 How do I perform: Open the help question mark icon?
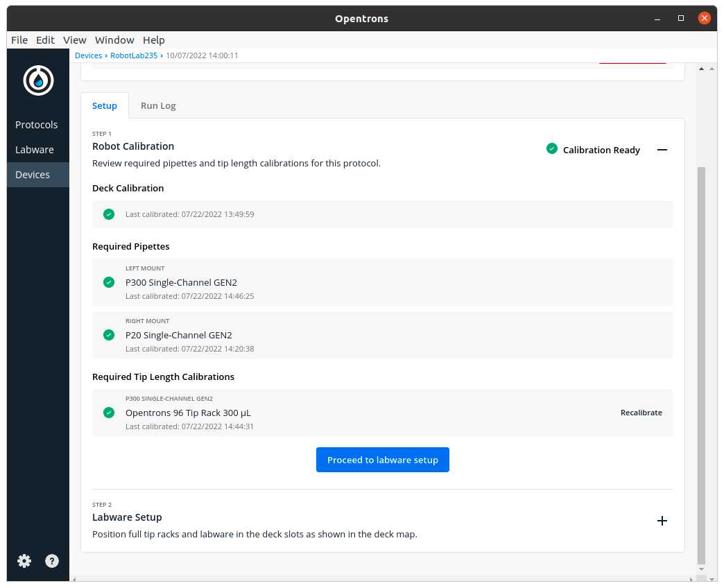(x=52, y=561)
